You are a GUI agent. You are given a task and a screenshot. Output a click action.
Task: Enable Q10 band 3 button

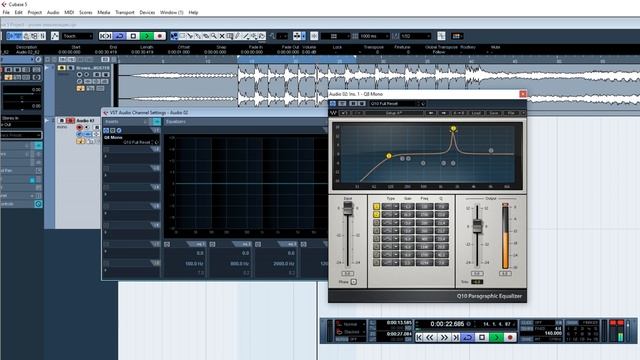coord(376,223)
